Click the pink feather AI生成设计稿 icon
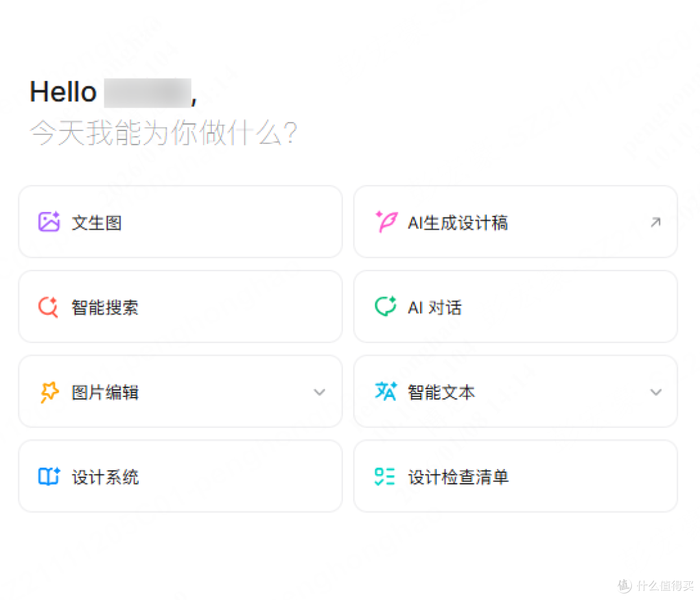Image resolution: width=700 pixels, height=600 pixels. coord(386,222)
